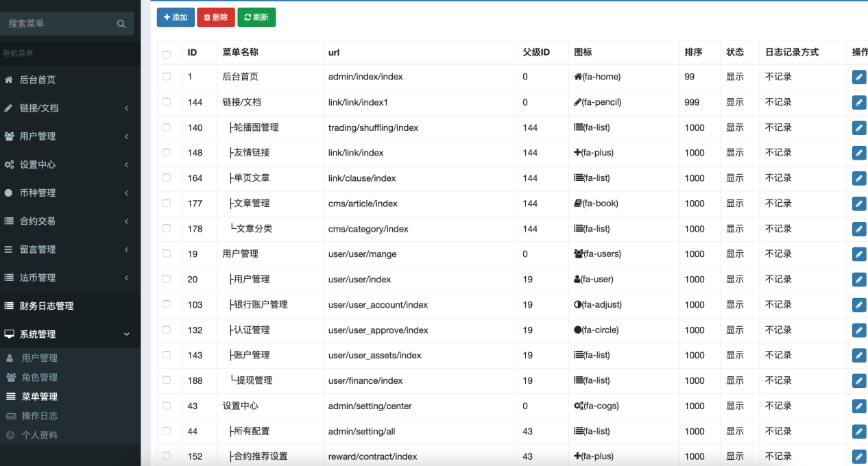Click the edit pencil icon for 后台首页 row
Viewport: 868px width, 466px height.
pyautogui.click(x=859, y=77)
